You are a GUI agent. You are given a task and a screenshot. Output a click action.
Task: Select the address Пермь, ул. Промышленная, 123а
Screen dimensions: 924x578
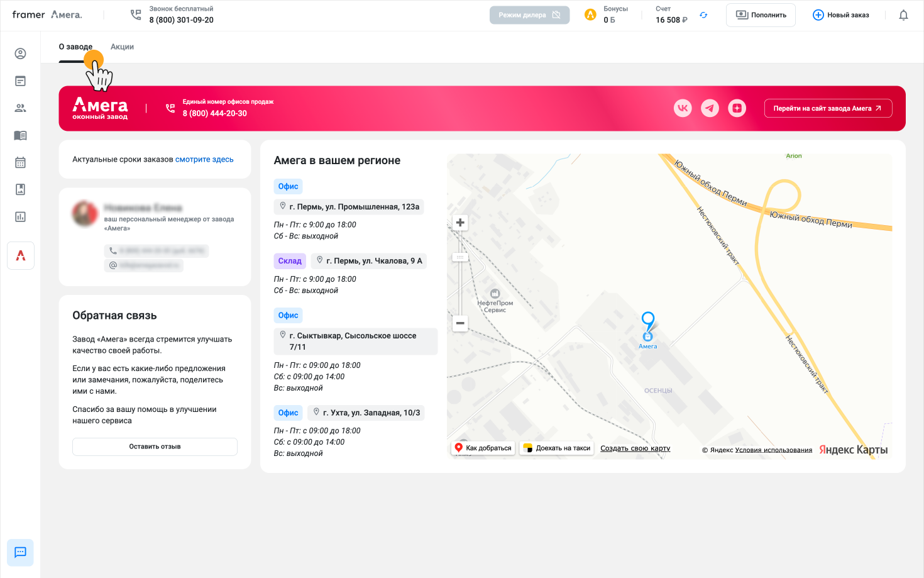click(x=349, y=207)
